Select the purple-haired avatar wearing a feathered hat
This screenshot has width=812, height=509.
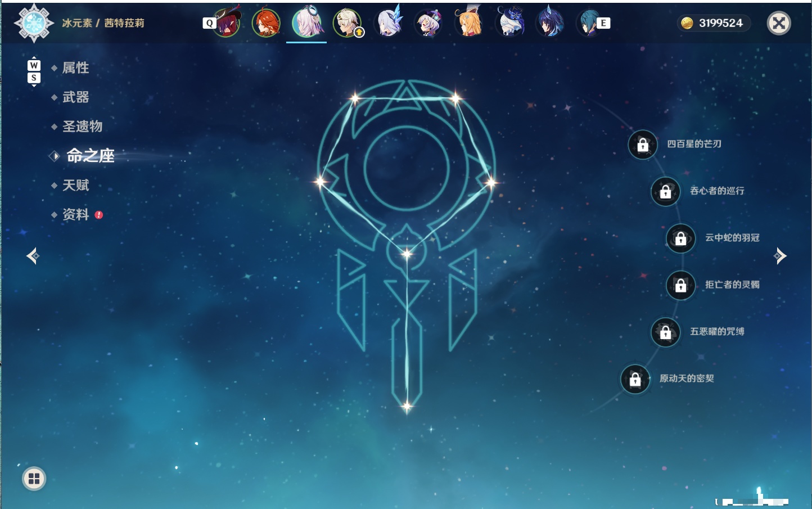pyautogui.click(x=227, y=22)
